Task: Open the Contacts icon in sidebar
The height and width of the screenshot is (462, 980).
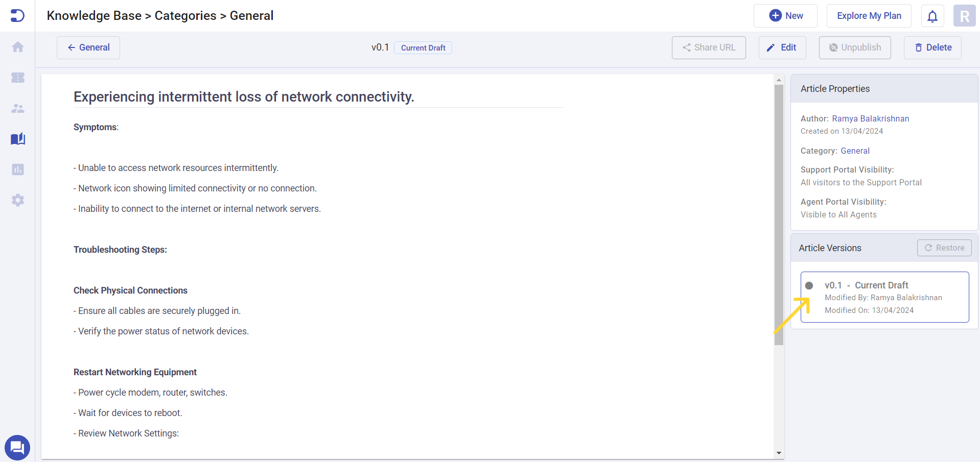Action: coord(18,108)
